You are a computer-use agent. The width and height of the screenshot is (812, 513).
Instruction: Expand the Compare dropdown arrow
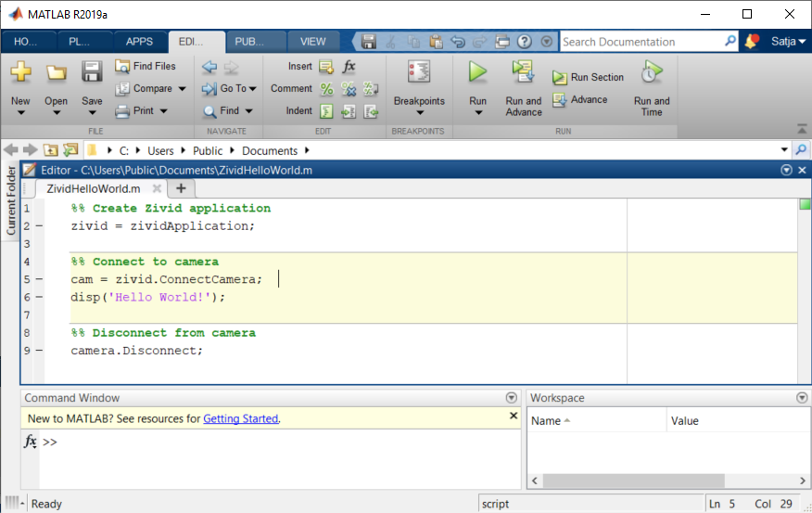182,89
